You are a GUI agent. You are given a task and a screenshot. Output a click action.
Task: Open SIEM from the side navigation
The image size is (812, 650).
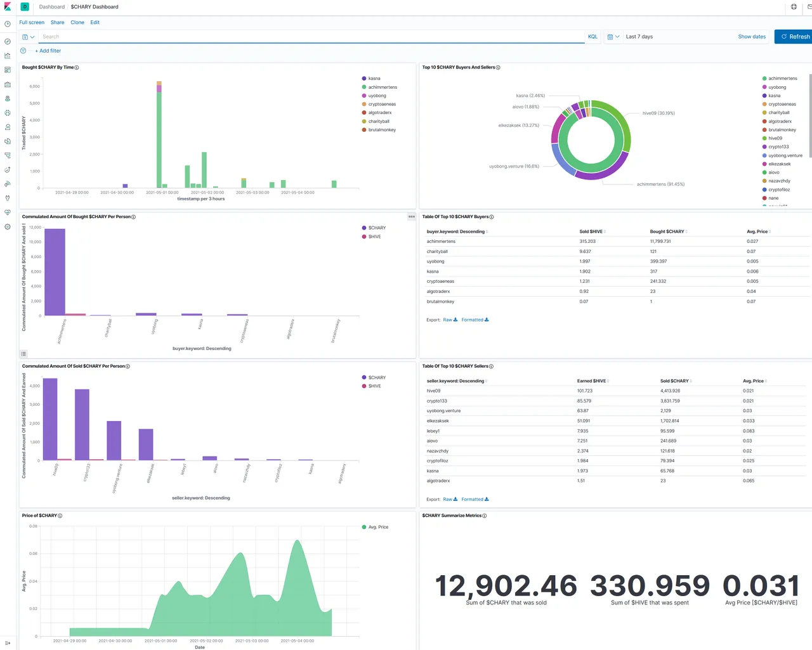click(x=8, y=184)
